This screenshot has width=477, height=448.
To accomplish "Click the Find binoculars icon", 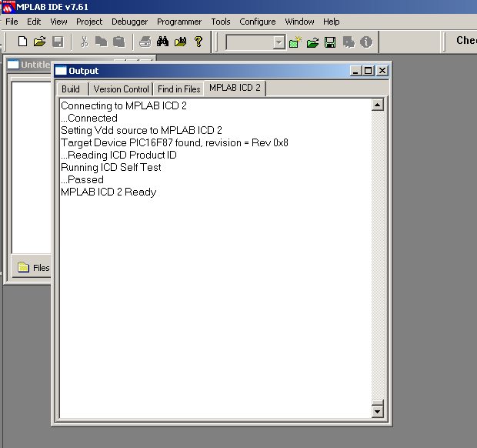I will pyautogui.click(x=162, y=42).
